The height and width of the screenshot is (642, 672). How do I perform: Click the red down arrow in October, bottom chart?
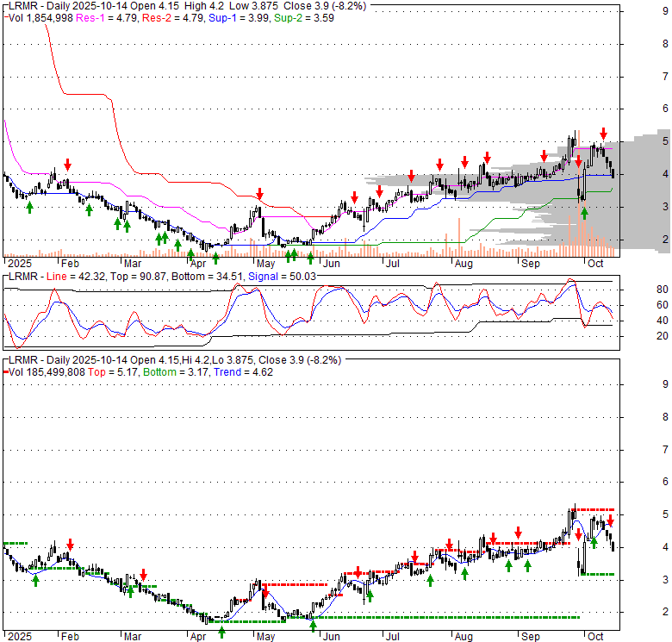610,521
